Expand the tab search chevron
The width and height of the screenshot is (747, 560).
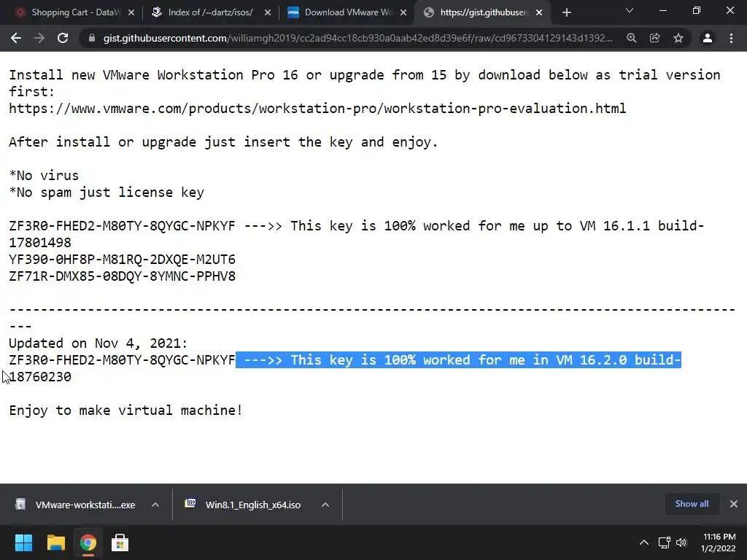click(x=630, y=10)
